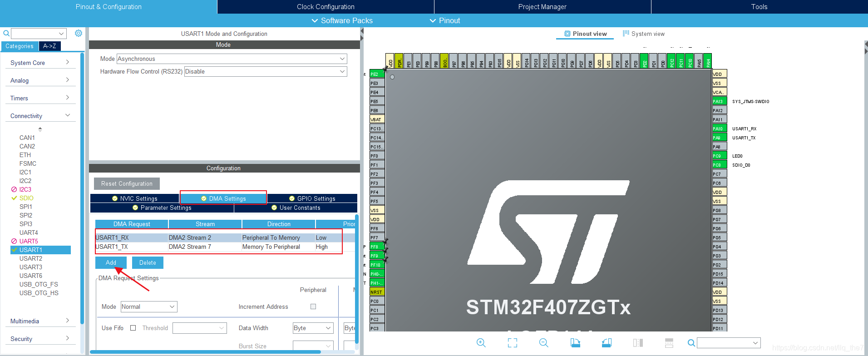
Task: Expand the System Core category
Action: (x=40, y=63)
